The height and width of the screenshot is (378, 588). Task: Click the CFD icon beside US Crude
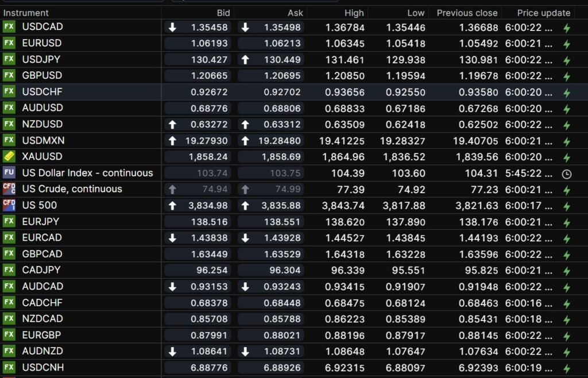(x=9, y=189)
